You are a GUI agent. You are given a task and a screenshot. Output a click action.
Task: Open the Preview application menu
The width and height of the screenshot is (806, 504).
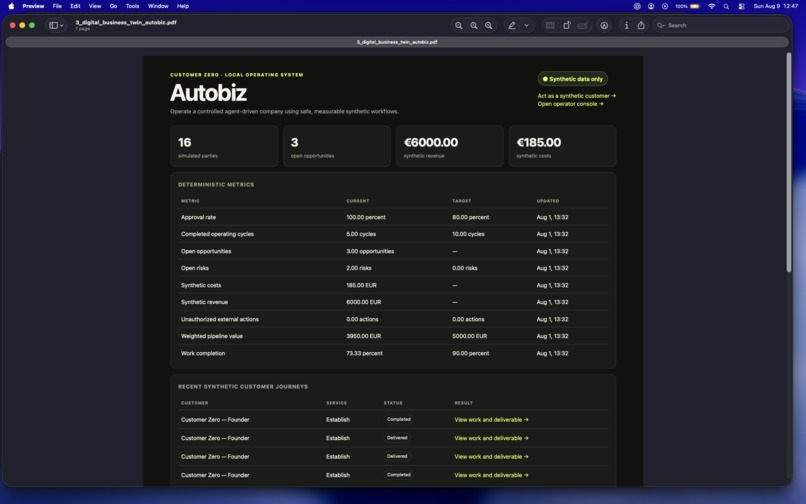pos(33,6)
